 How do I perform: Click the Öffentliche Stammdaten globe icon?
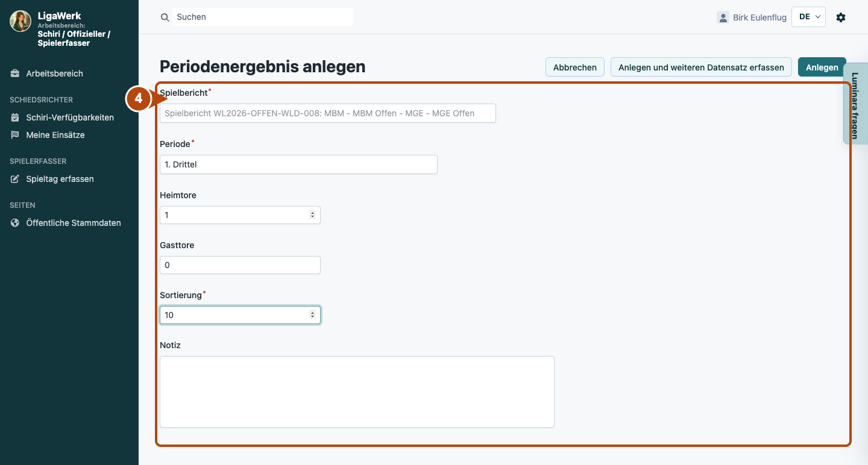coord(15,223)
